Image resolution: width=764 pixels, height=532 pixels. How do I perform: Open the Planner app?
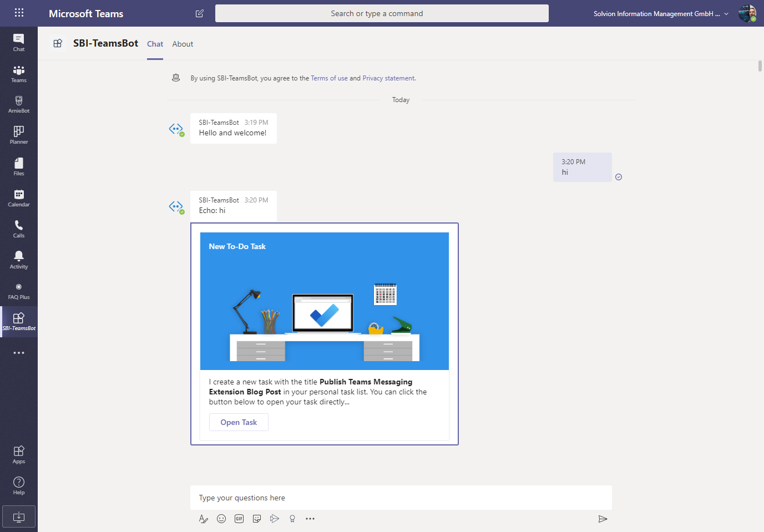tap(19, 135)
